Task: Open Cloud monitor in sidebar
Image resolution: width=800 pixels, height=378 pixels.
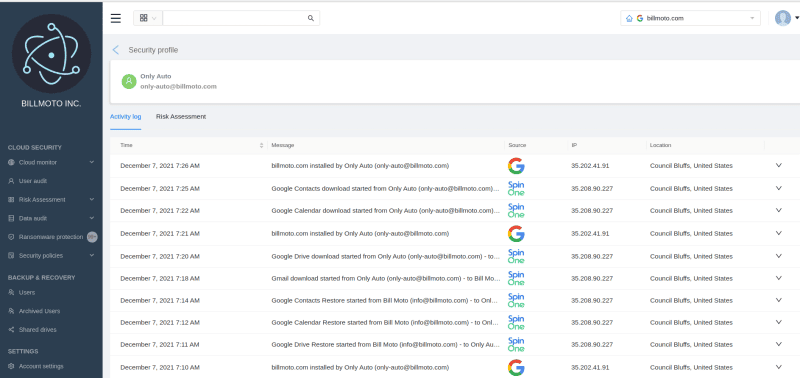Action: click(38, 162)
